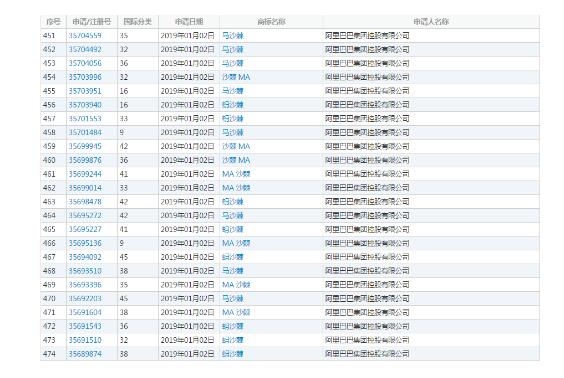
Task: Open registration number 35703951 link
Action: click(x=85, y=91)
